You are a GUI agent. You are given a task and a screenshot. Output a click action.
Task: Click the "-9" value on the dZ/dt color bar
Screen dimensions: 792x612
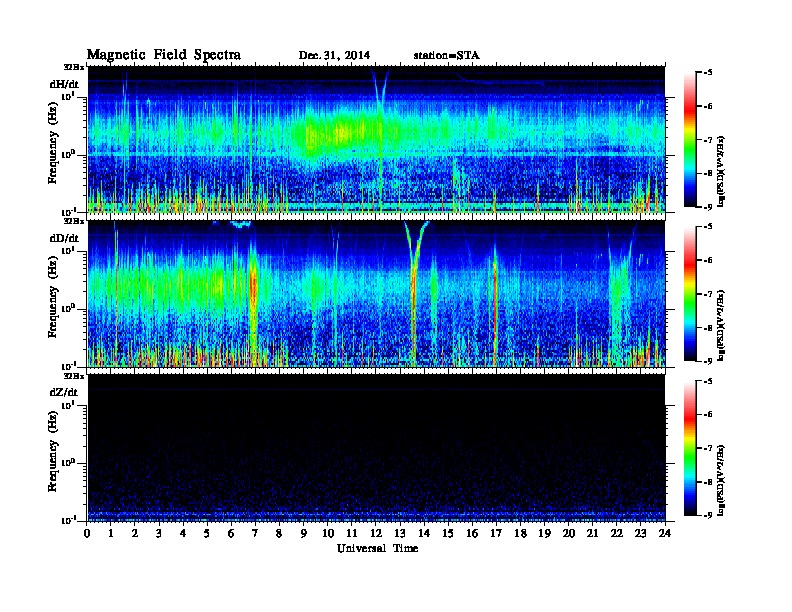[x=708, y=515]
